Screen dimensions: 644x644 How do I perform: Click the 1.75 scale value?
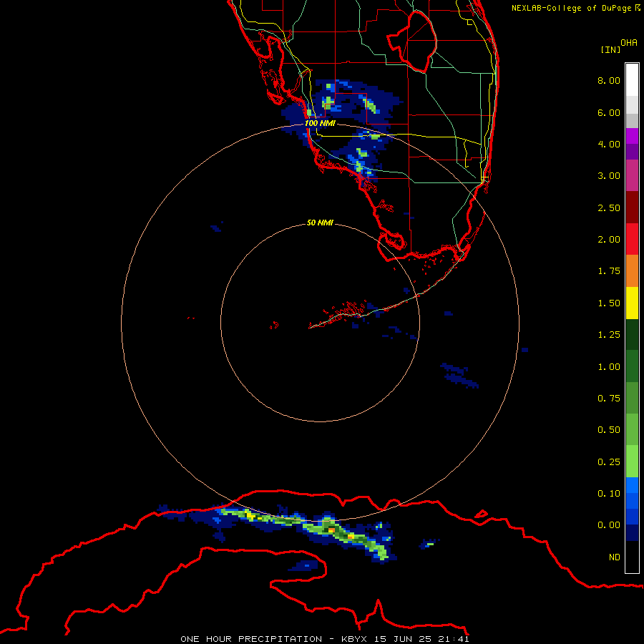(609, 271)
